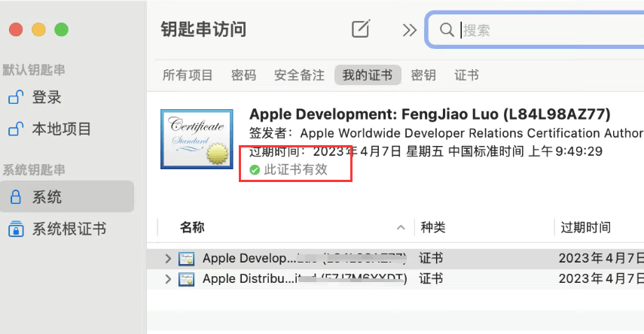Switch to 证书 tab
Screen dimensions: 644x334
pyautogui.click(x=466, y=75)
